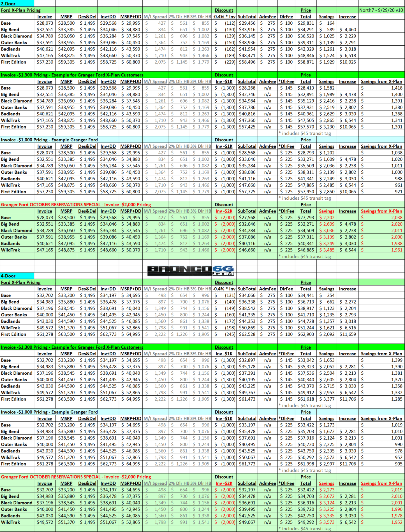Click the Total cell showing $61,998
Viewport: 405px width, 532px height.
point(306,464)
